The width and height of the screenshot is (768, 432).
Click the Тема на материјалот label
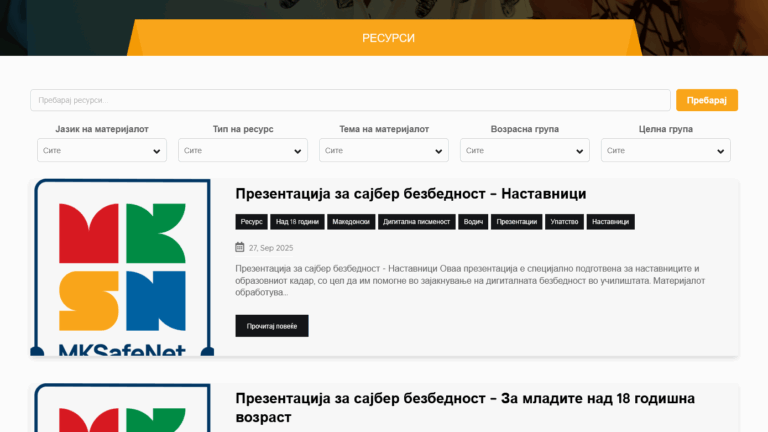[384, 129]
